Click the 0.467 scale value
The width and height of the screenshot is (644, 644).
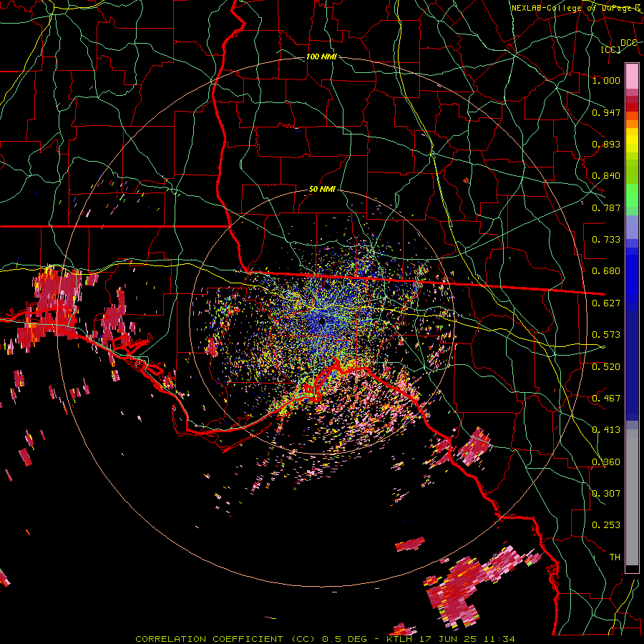coord(606,399)
